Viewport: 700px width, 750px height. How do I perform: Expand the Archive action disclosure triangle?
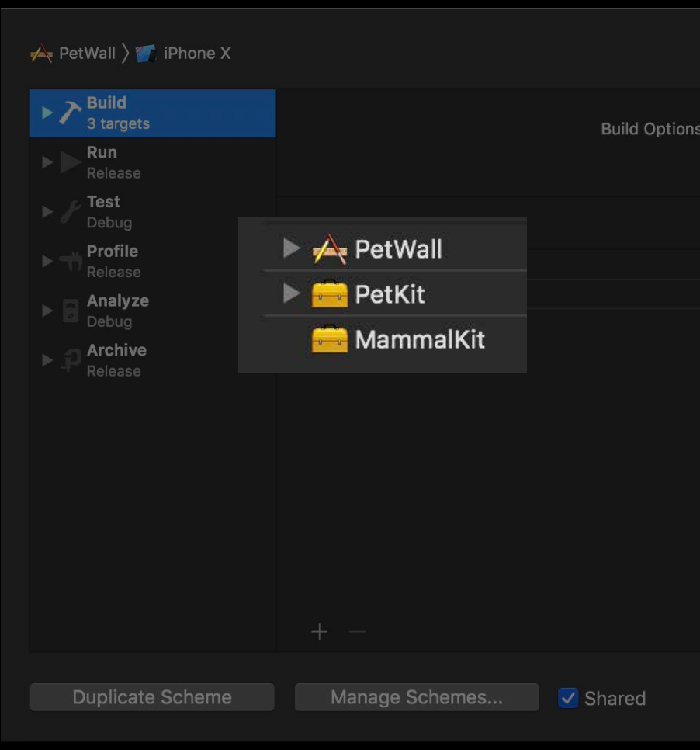[47, 360]
